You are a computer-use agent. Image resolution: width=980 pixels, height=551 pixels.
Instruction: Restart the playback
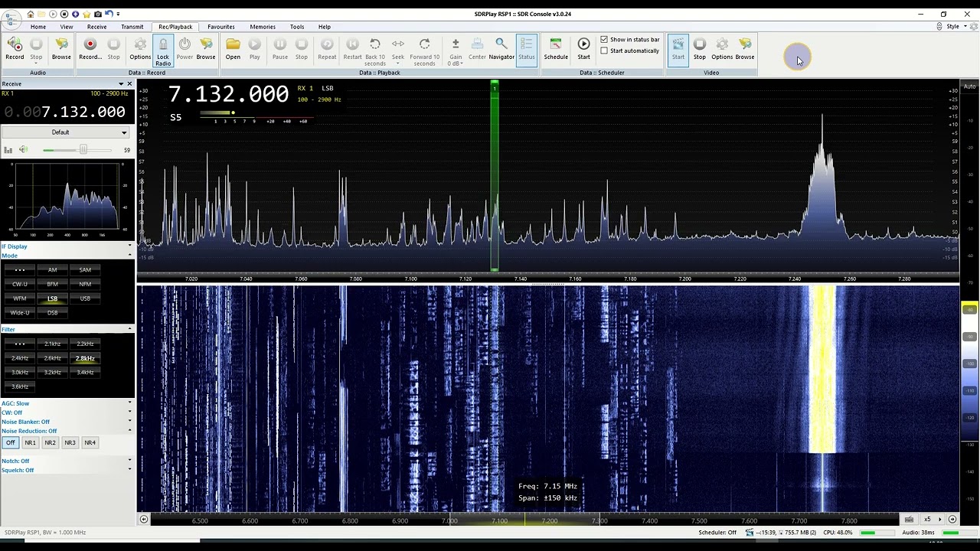[352, 49]
